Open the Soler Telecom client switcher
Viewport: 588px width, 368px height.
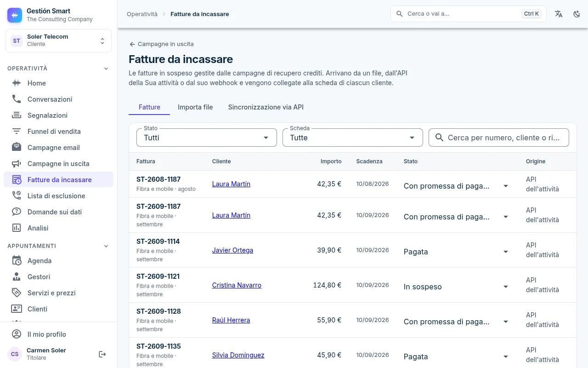(58, 41)
